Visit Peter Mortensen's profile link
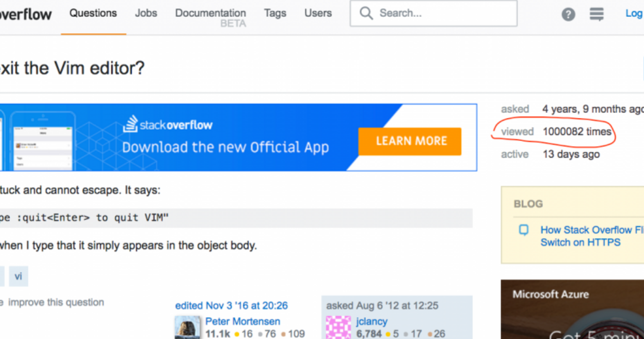Viewport: 644px width, 339px height. (x=242, y=321)
